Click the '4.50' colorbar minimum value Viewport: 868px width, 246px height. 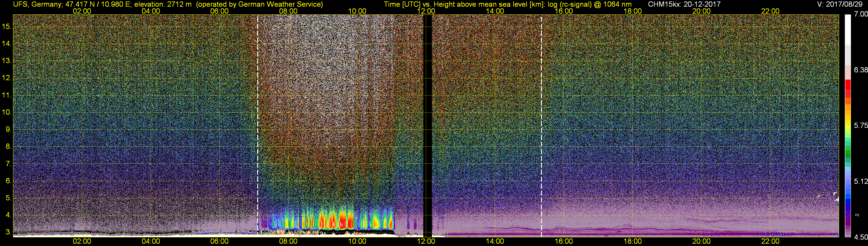(861, 237)
